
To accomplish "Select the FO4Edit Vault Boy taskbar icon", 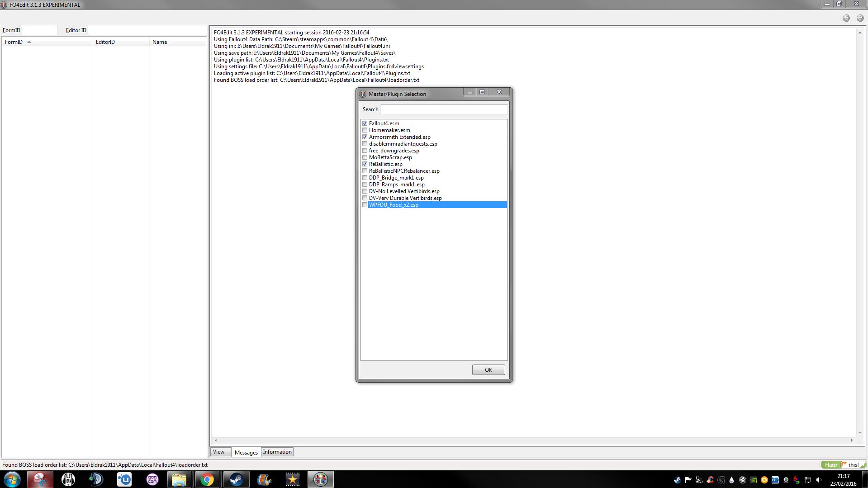I will [x=321, y=479].
